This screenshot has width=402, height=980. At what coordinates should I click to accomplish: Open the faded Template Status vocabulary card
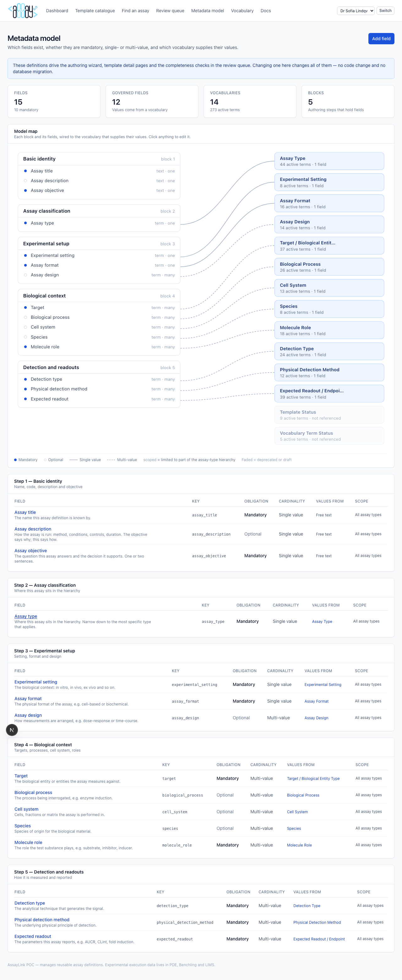(x=329, y=415)
